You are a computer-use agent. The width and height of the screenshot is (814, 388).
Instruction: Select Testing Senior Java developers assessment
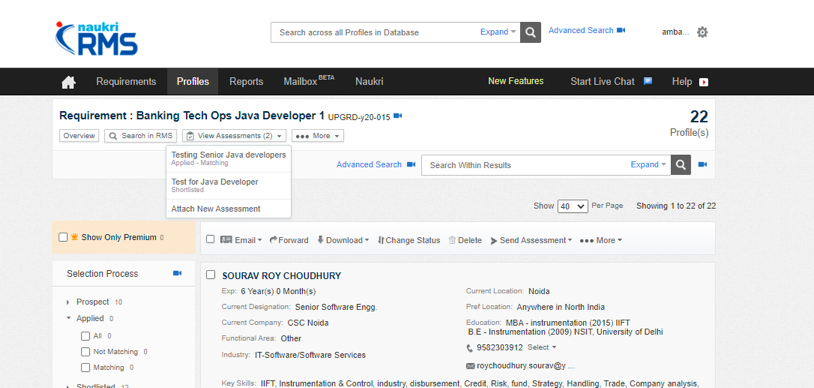coord(228,158)
